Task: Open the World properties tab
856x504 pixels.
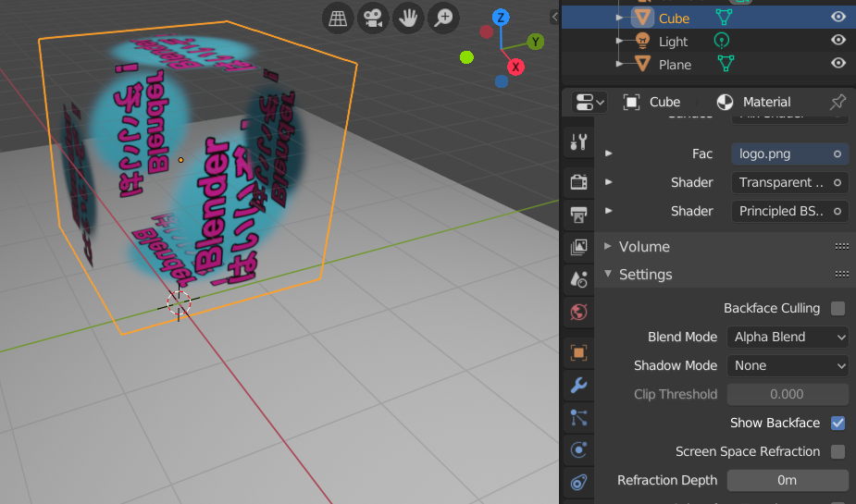Action: coord(578,313)
